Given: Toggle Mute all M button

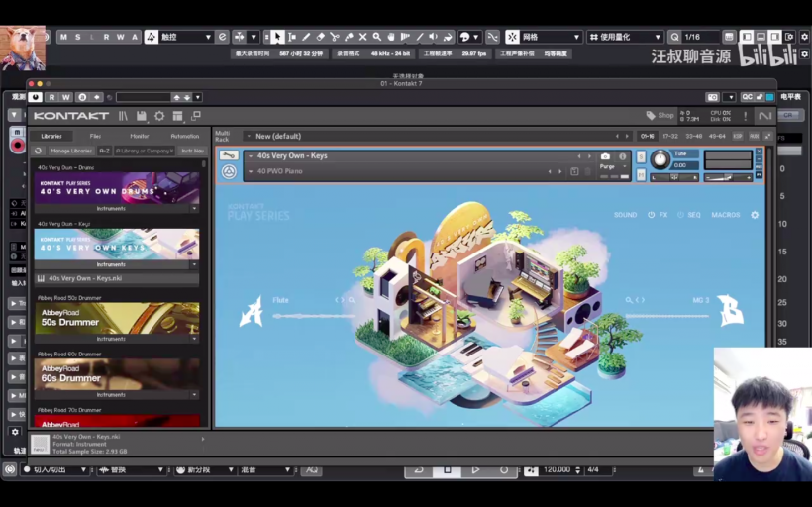Looking at the screenshot, I should coord(63,37).
